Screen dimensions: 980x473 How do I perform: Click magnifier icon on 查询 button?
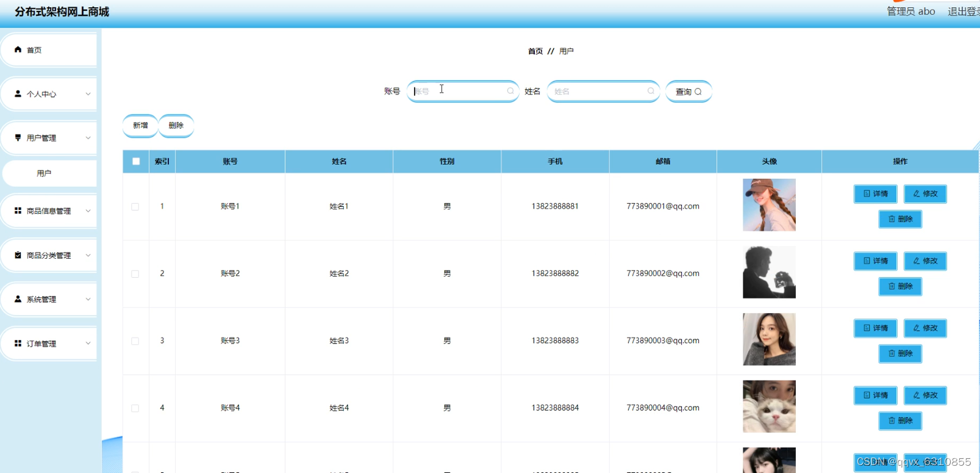tap(698, 92)
